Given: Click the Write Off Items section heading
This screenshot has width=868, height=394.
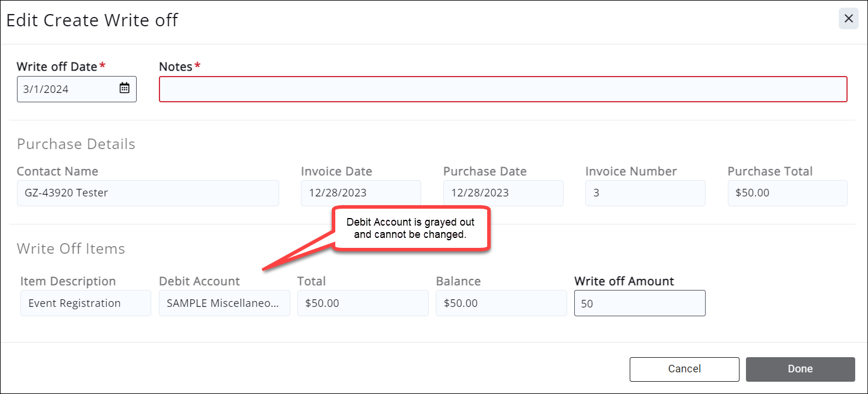Looking at the screenshot, I should click(71, 248).
